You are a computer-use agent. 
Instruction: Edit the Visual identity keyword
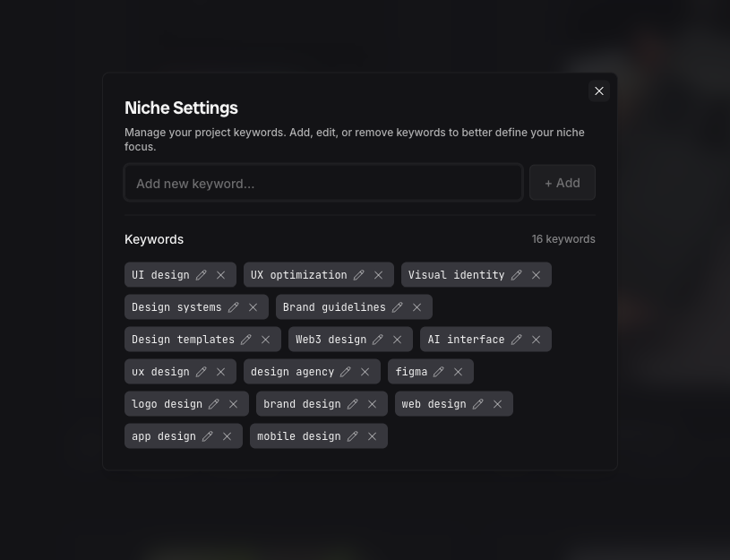(x=517, y=275)
